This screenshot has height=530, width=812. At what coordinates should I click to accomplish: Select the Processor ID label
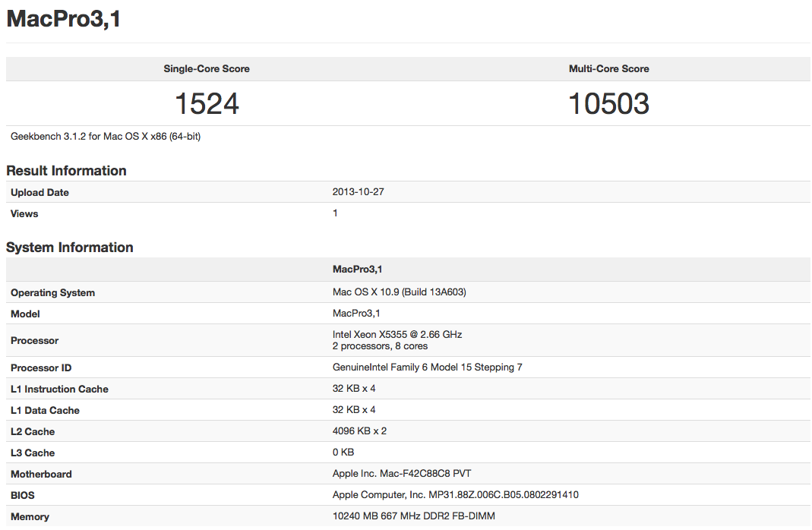click(x=41, y=368)
